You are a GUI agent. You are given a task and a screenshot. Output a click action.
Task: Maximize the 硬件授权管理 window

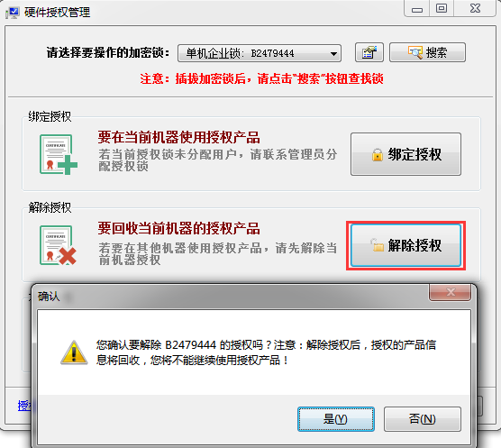pos(442,9)
